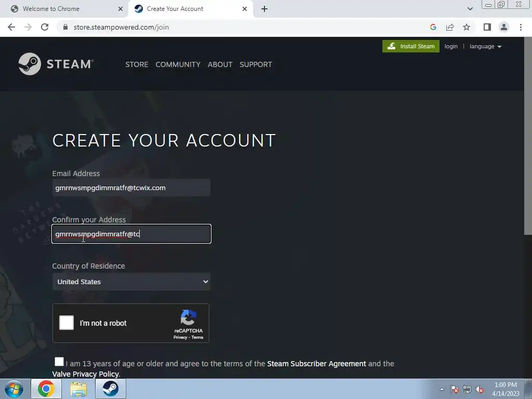Open the STORE menu
This screenshot has width=532, height=399.
[137, 64]
